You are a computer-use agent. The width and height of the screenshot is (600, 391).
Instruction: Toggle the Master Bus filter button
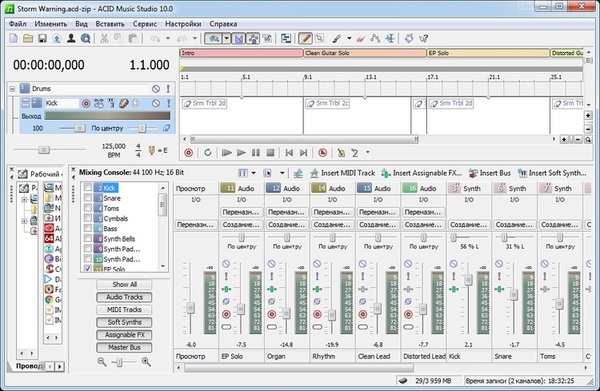[x=124, y=347]
